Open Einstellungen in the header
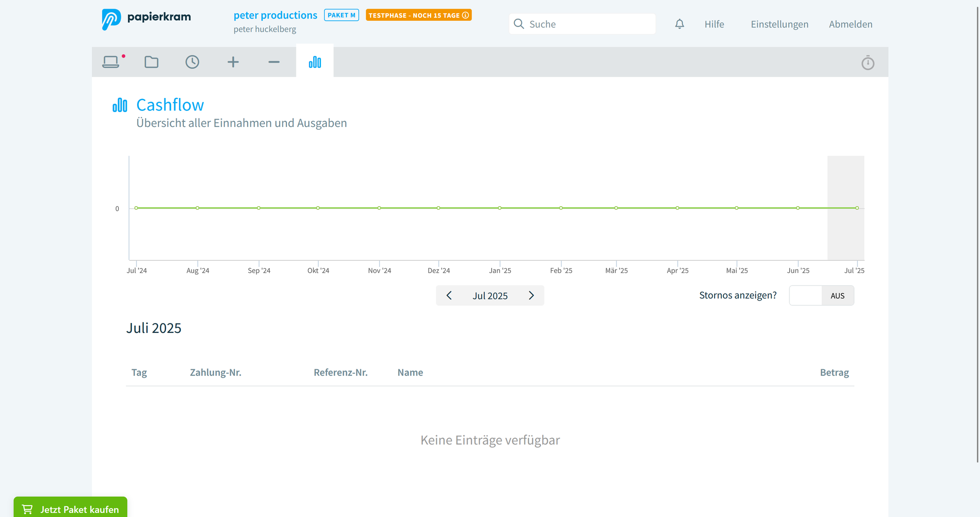The image size is (980, 517). [x=779, y=24]
